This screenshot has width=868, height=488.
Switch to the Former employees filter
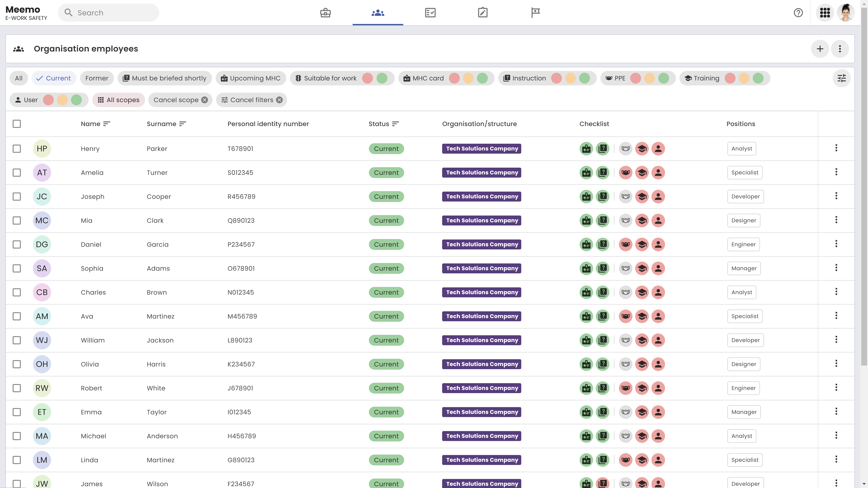97,78
